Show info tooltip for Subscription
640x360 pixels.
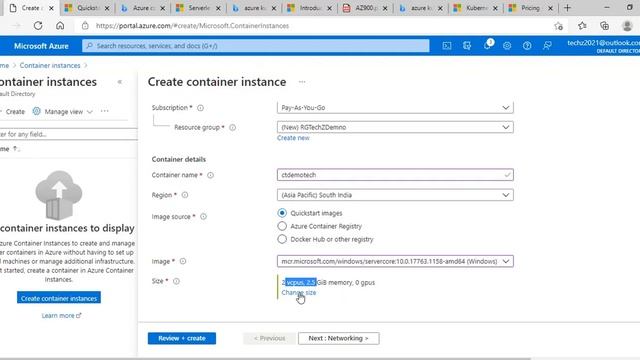coord(200,108)
